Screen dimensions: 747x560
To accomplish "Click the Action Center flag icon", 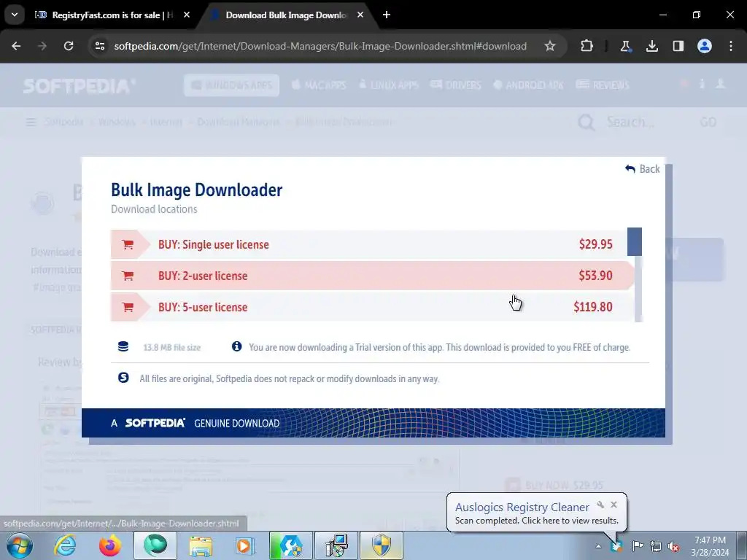I will point(638,545).
